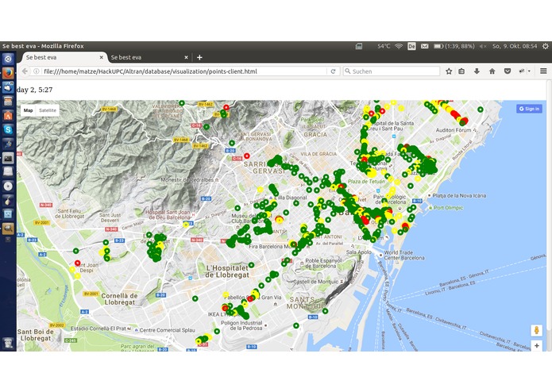Click the 'Sant Boi de Llobregat' map label
Screen dimensions: 552x392
36,335
